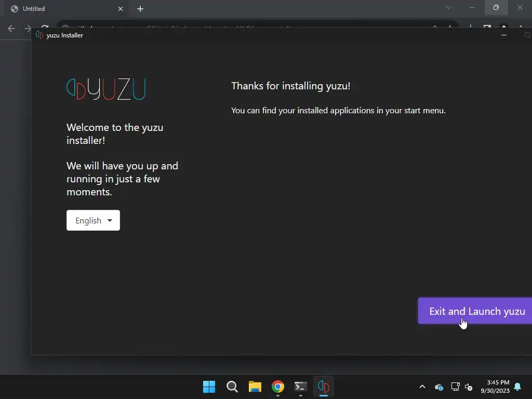Click the start menu hint sentence

pos(338,111)
